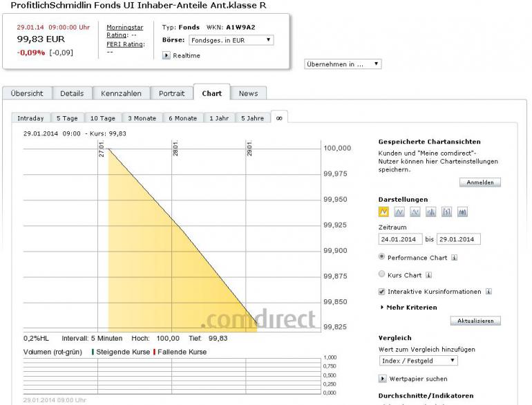Select the 3 Monate time range tab

(x=142, y=117)
